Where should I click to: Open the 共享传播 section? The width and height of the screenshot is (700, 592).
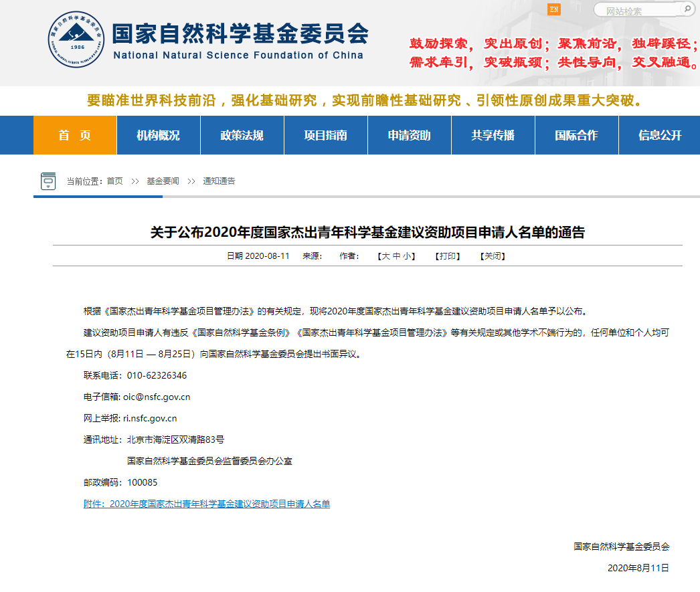(493, 134)
